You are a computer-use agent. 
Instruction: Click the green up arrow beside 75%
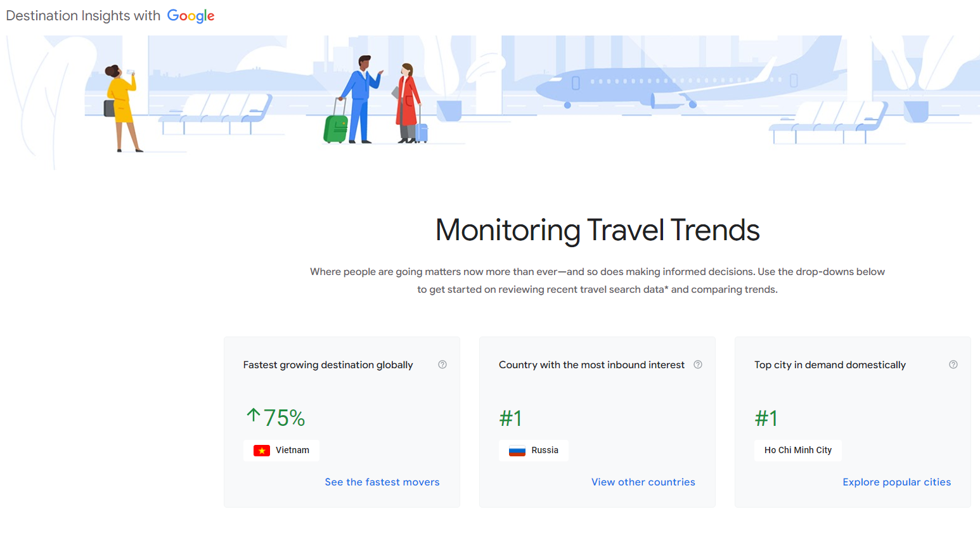253,416
